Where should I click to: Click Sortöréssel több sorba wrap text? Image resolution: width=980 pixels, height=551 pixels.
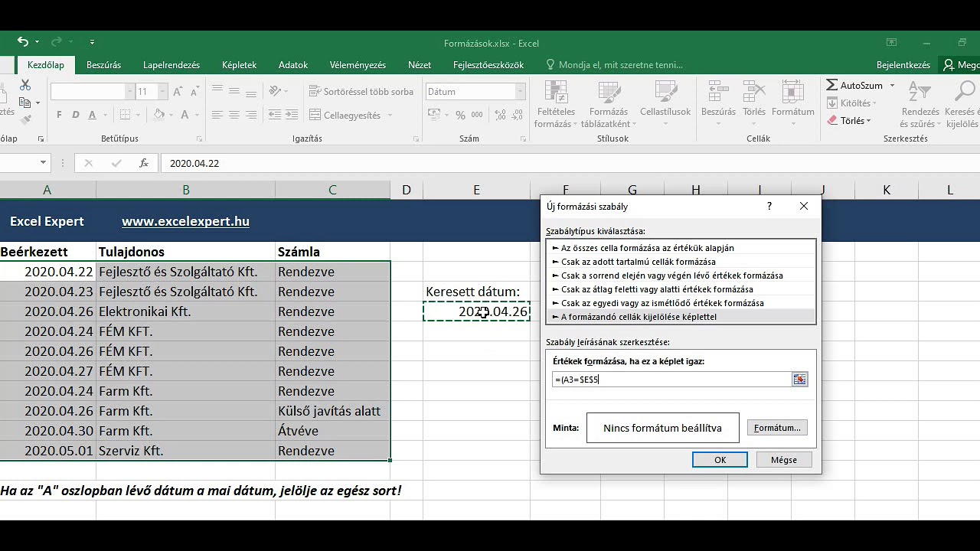coord(361,91)
